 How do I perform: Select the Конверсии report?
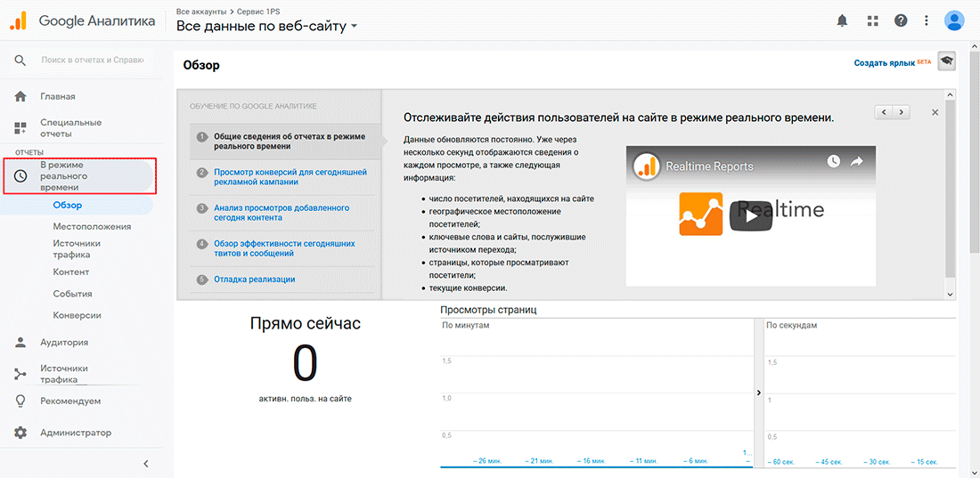pos(77,315)
